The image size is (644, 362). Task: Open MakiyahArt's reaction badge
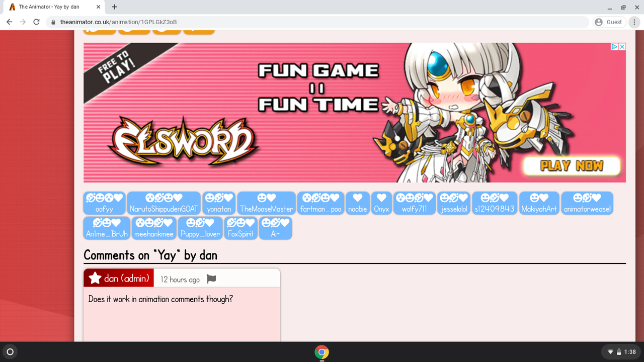[539, 203]
